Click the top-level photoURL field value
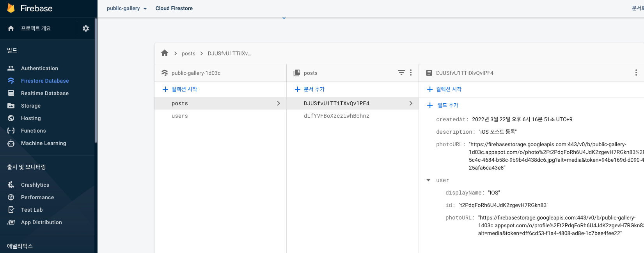 click(556, 156)
